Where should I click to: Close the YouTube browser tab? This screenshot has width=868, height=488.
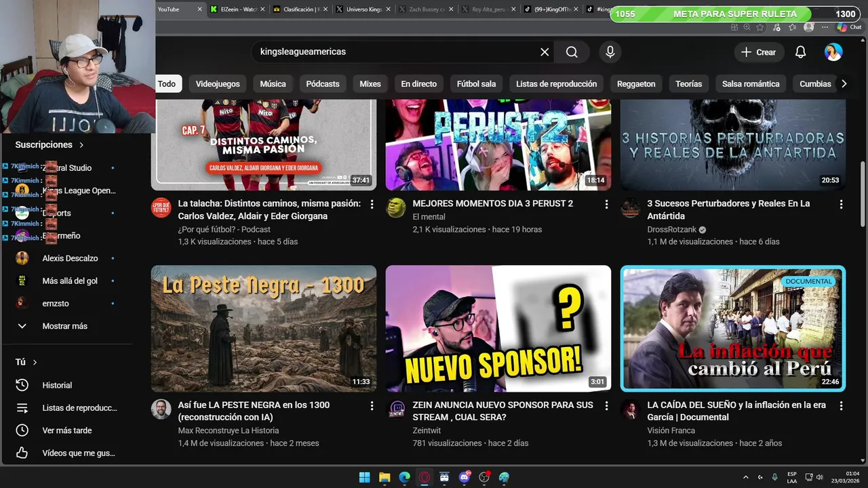199,9
